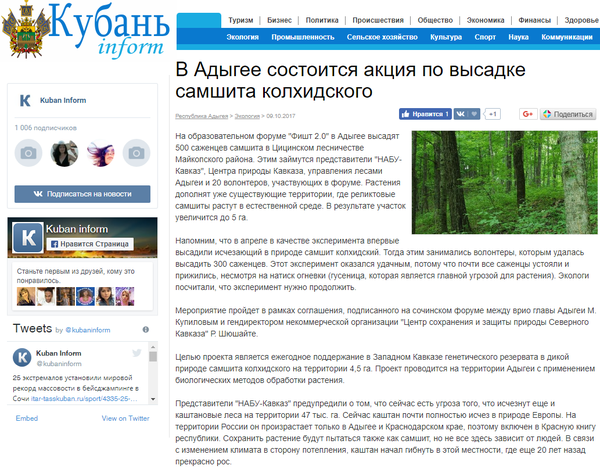Click the VK Kuban Inform K logo

tap(25, 101)
